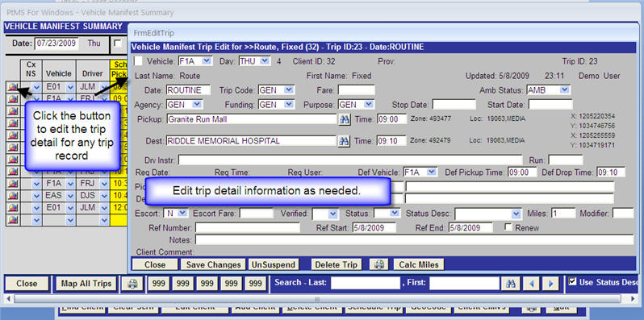Click the Date field showing 07/23/2009
Screen dimensions: 644x320
(56, 43)
